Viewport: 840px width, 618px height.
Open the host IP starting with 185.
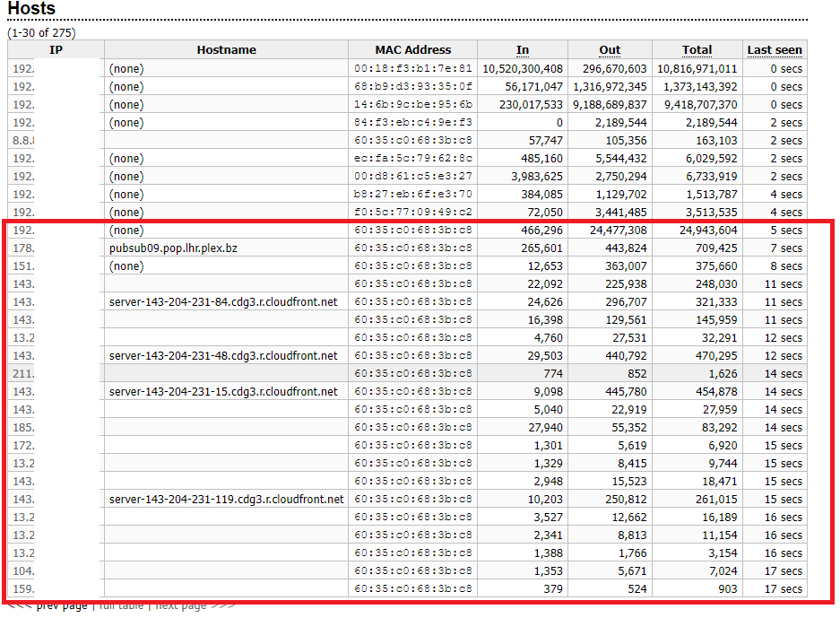23,428
